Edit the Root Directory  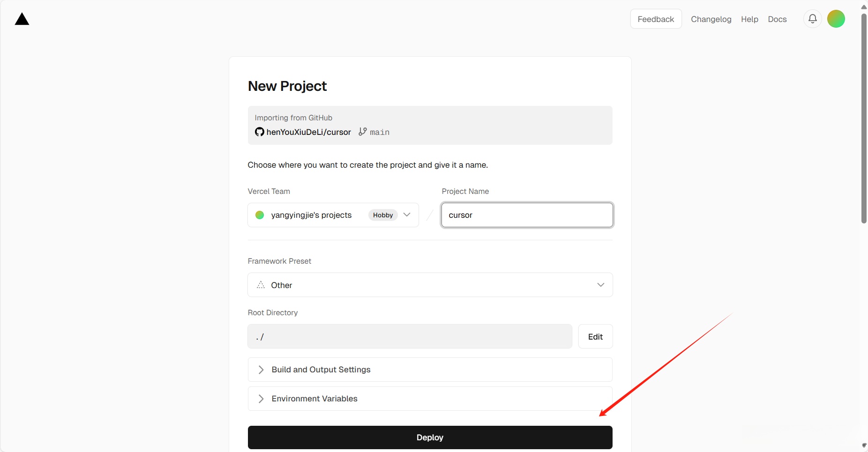click(595, 337)
